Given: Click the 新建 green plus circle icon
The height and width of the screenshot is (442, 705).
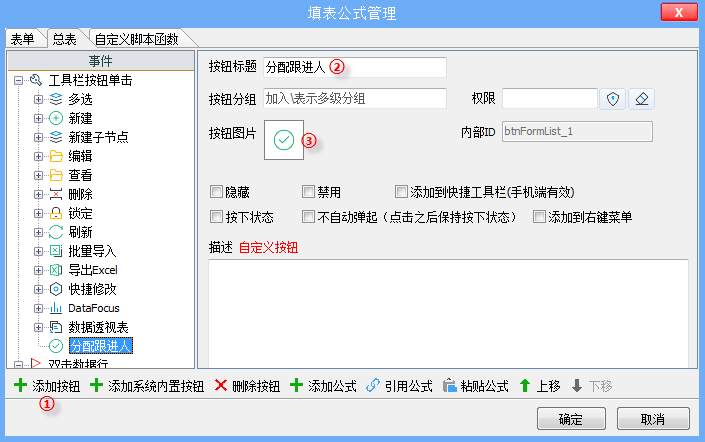Looking at the screenshot, I should tap(56, 118).
